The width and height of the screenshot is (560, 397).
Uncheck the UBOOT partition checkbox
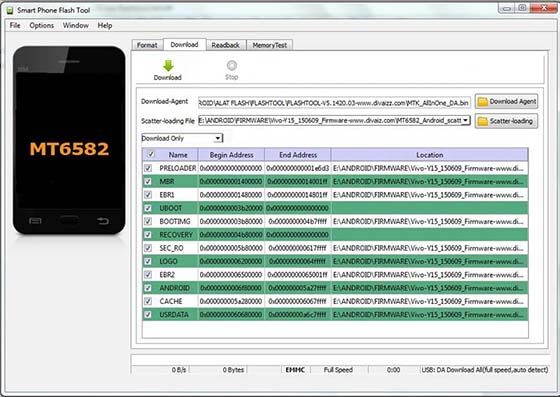coord(148,208)
